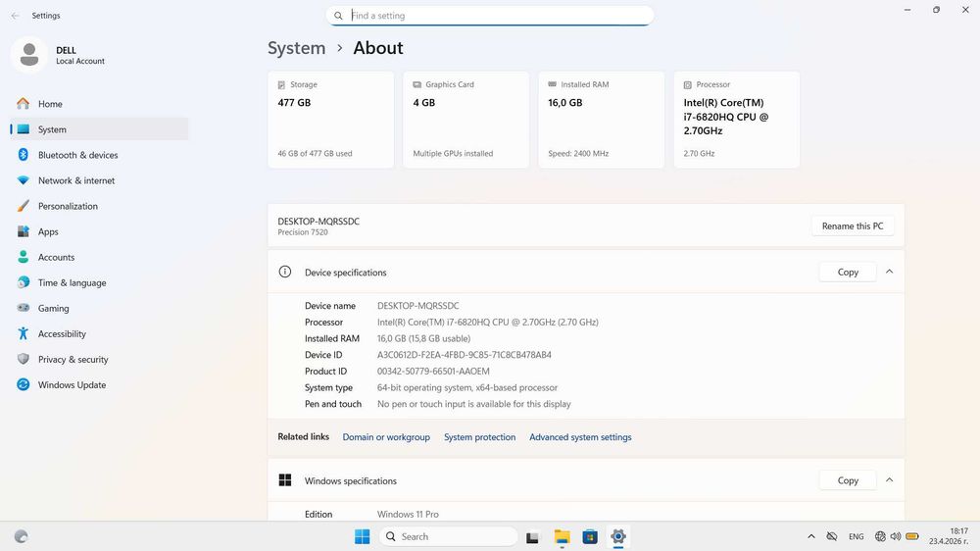Click the Device specifications info icon
The width and height of the screenshot is (980, 551).
285,272
